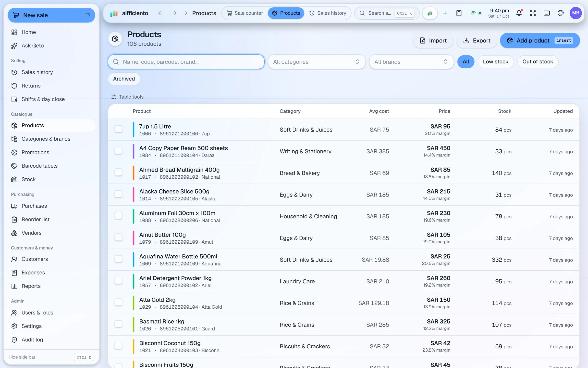Open Categories & brands in sidebar
Image resolution: width=588 pixels, height=368 pixels.
[x=51, y=139]
